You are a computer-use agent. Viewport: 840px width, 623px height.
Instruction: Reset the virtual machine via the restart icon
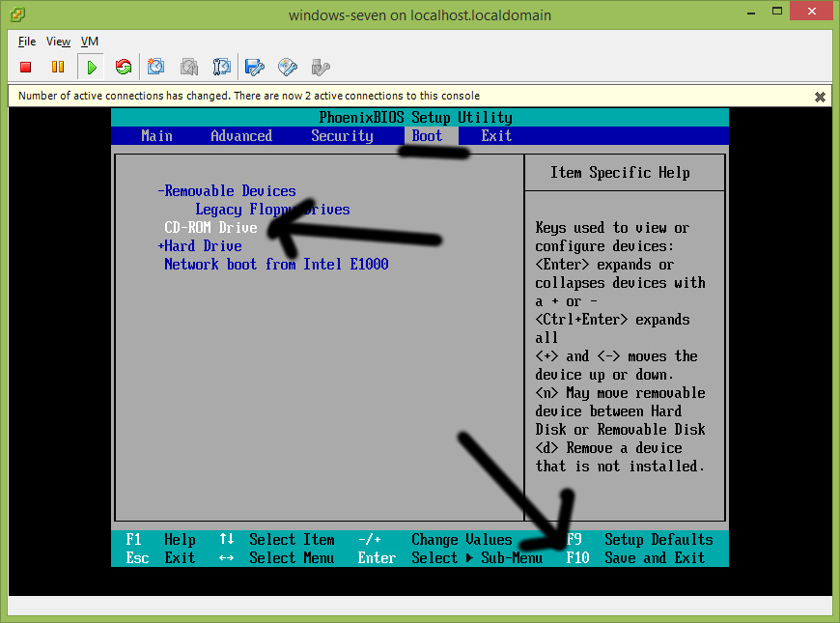[124, 67]
